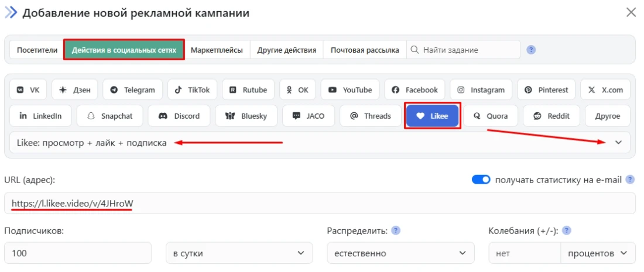Switch to the Маркетплейсы tab
The image size is (644, 272).
pos(217,50)
